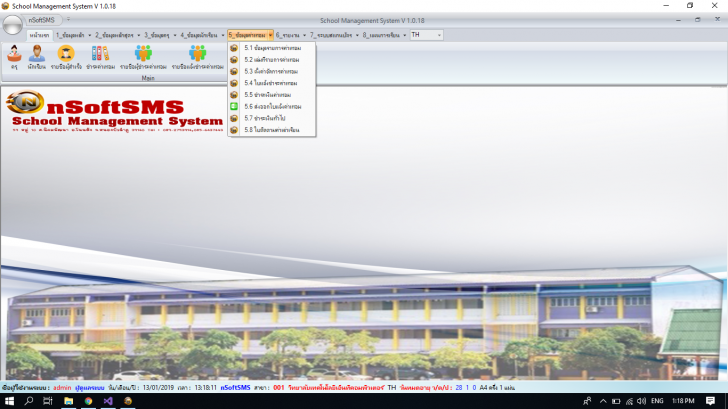728x409 pixels.
Task: Click branch code '001' in status bar
Action: (279, 388)
